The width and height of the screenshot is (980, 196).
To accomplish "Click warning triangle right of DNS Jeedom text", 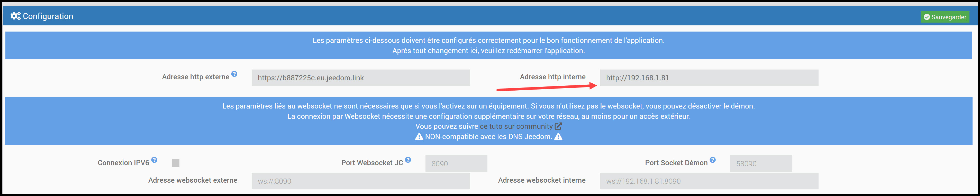I will click(558, 137).
